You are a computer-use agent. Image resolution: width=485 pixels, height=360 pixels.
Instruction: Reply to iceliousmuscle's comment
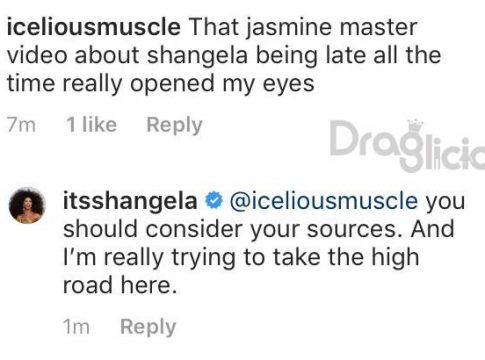174,126
